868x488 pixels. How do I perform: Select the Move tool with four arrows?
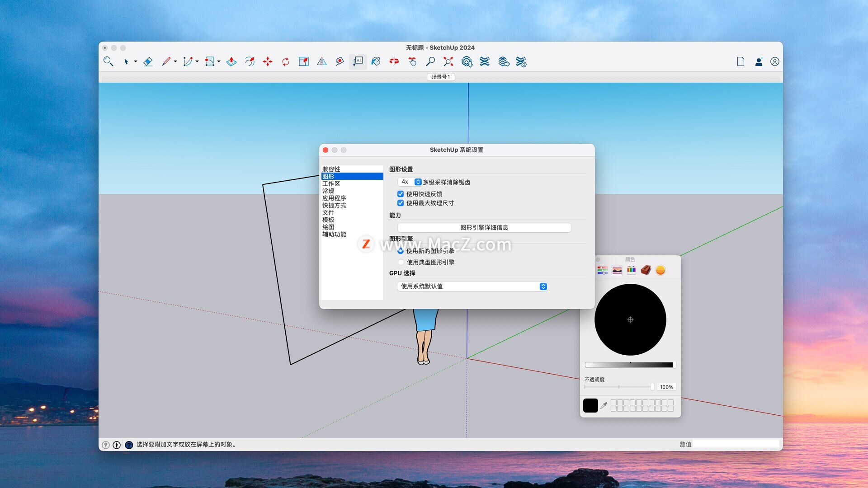coord(268,61)
